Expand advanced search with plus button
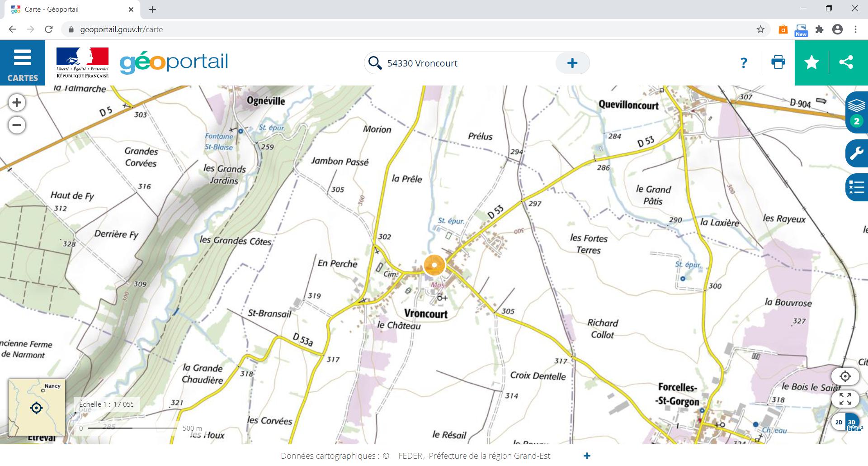Screen dimensions: 868x466 click(x=572, y=63)
